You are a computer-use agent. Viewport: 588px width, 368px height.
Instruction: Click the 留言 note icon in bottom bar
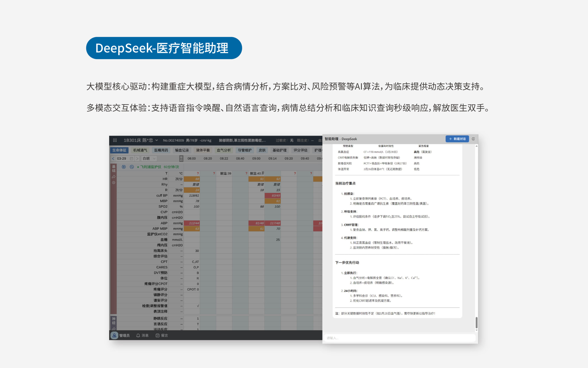coord(158,335)
